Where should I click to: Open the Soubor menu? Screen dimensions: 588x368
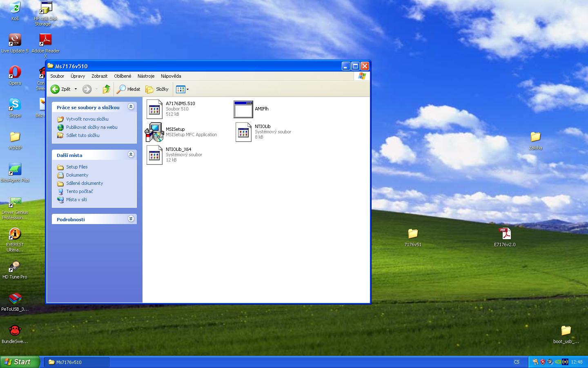(57, 76)
